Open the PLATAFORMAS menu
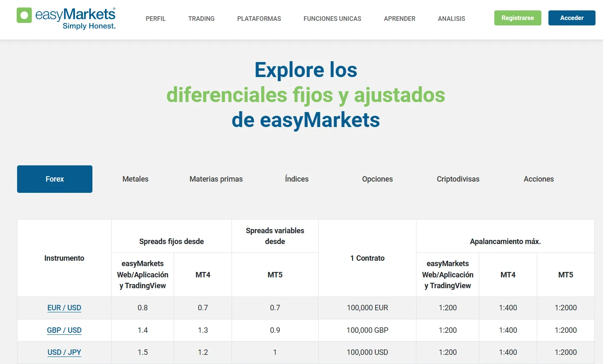Viewport: 603px width, 364px height. coord(259,19)
